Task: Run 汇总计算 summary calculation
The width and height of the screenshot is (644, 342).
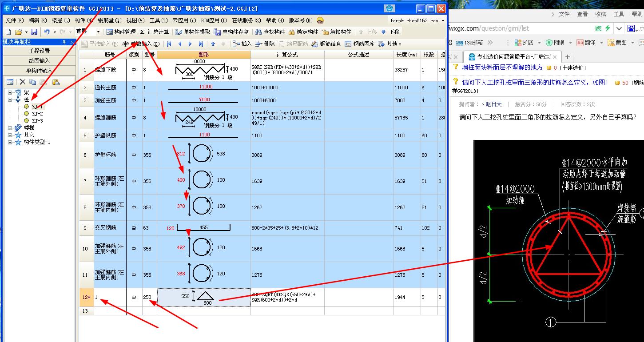Action: click(x=154, y=32)
